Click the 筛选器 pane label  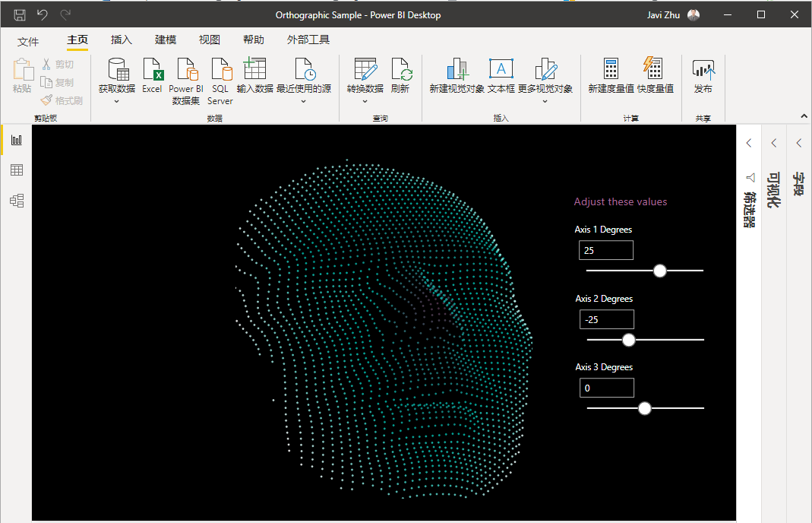coord(750,209)
